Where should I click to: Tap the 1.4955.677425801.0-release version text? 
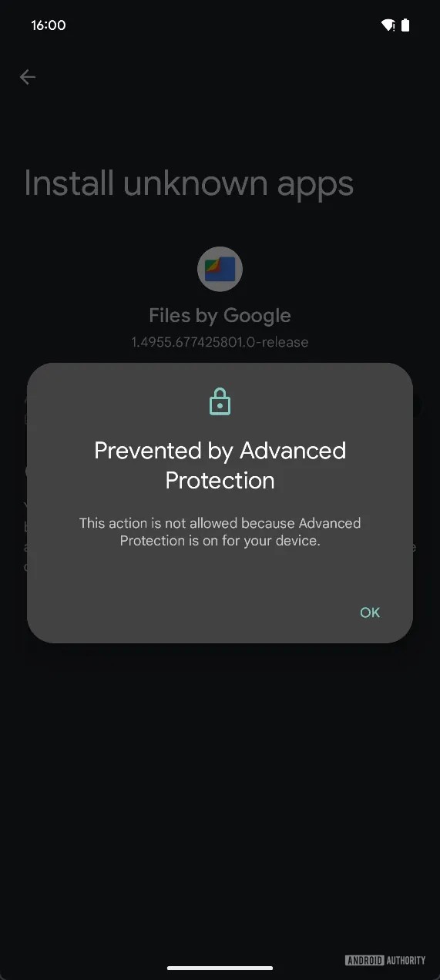220,342
